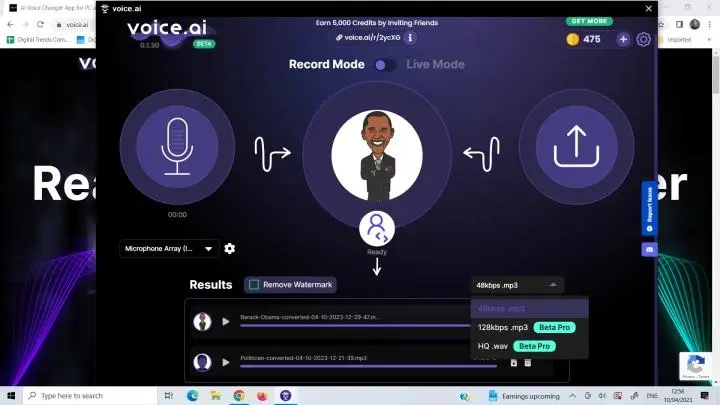Select the Record Mode label
The image size is (720, 405).
[x=326, y=64]
